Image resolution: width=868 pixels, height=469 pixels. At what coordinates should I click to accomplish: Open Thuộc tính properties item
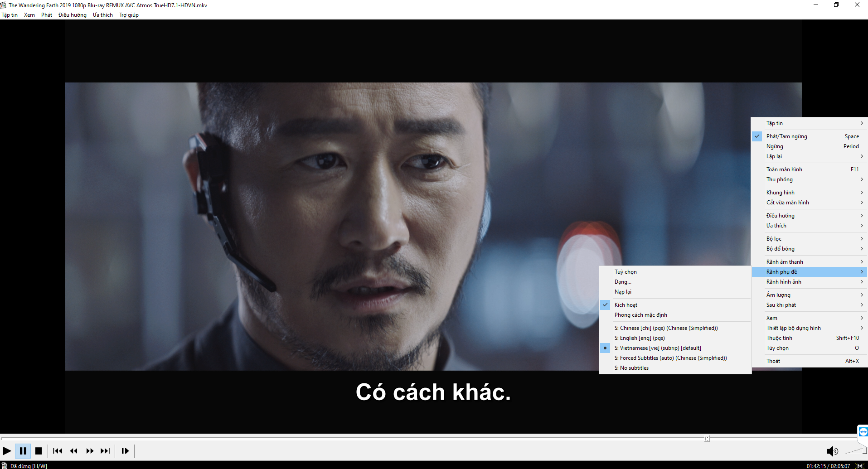point(810,338)
